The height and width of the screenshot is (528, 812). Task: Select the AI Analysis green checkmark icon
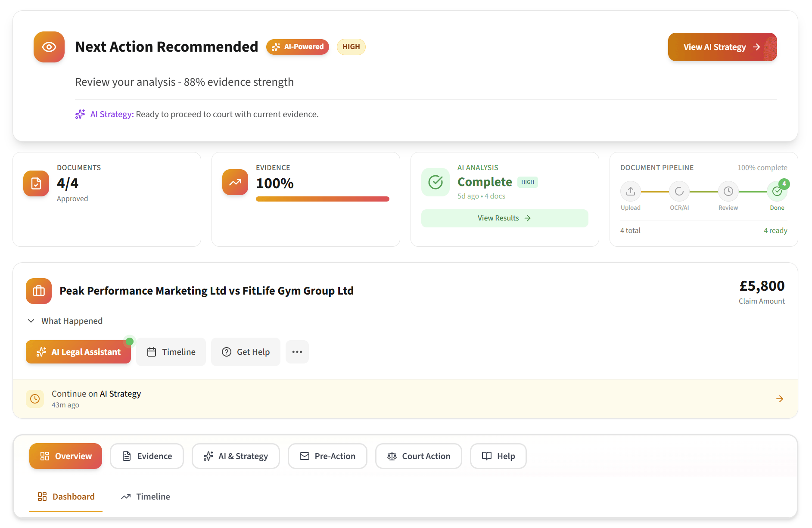click(435, 182)
